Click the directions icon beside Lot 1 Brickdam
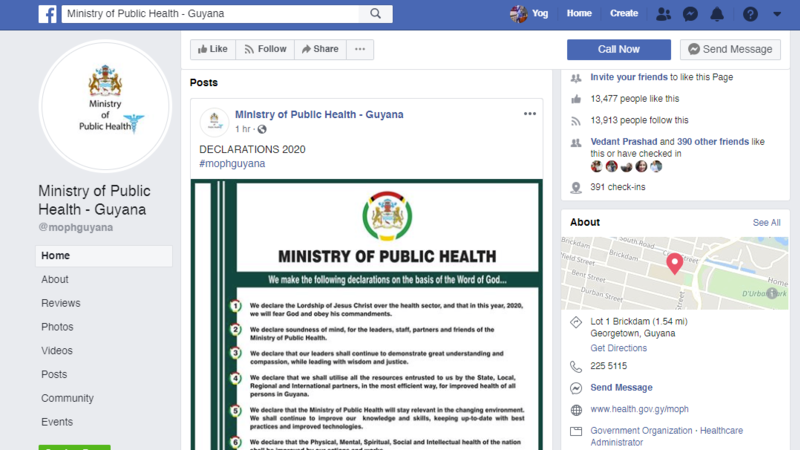This screenshot has height=450, width=800. coord(576,322)
